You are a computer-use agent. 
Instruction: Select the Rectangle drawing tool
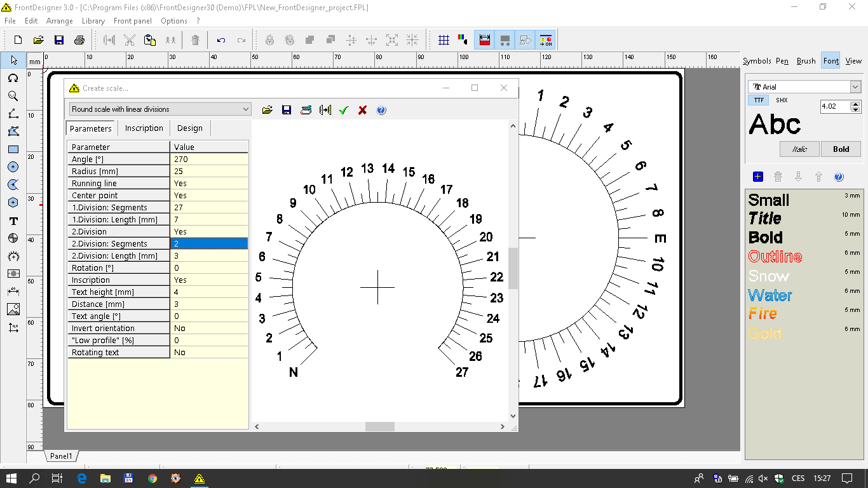13,149
